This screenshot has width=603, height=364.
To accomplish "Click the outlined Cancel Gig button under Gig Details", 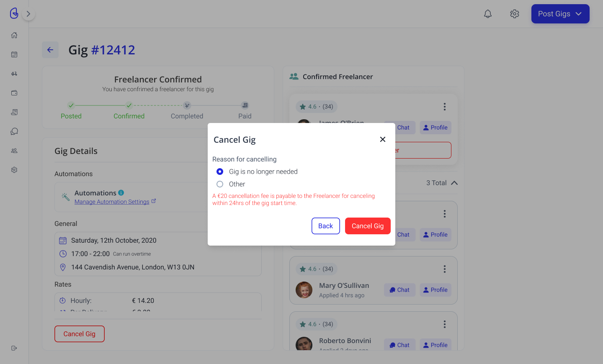I will tap(80, 334).
